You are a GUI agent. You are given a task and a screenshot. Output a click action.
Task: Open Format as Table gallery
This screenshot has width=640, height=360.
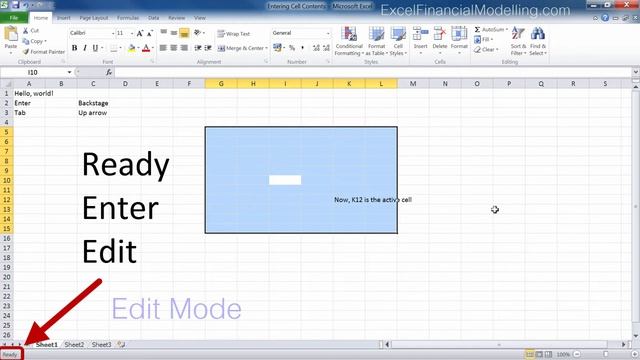point(376,41)
